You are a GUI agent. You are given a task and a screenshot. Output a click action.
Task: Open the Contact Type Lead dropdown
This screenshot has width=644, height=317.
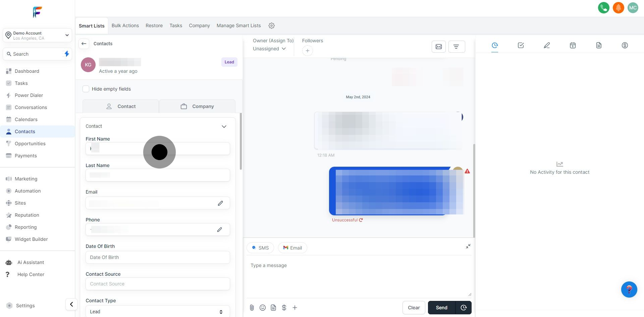click(157, 312)
